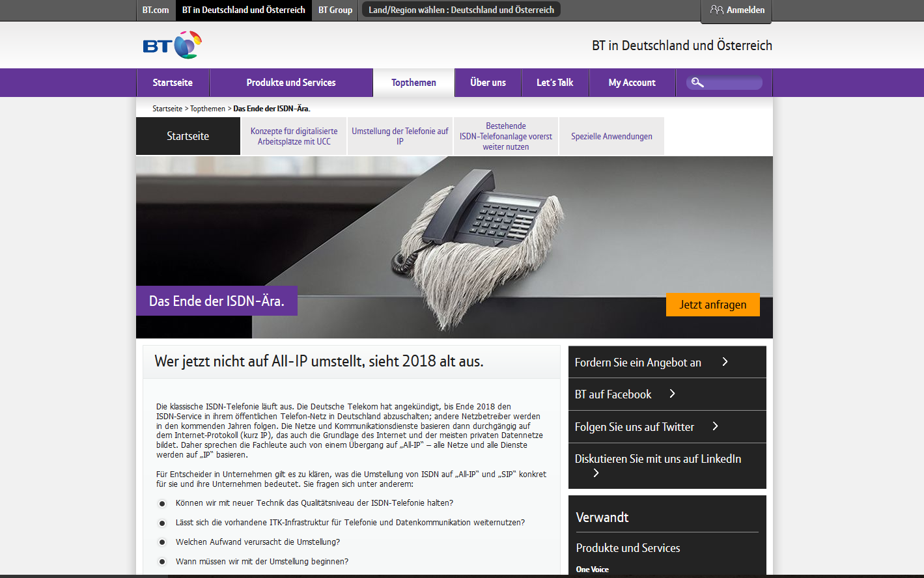Go to Let's Talk menu item
This screenshot has width=924, height=578.
(555, 83)
